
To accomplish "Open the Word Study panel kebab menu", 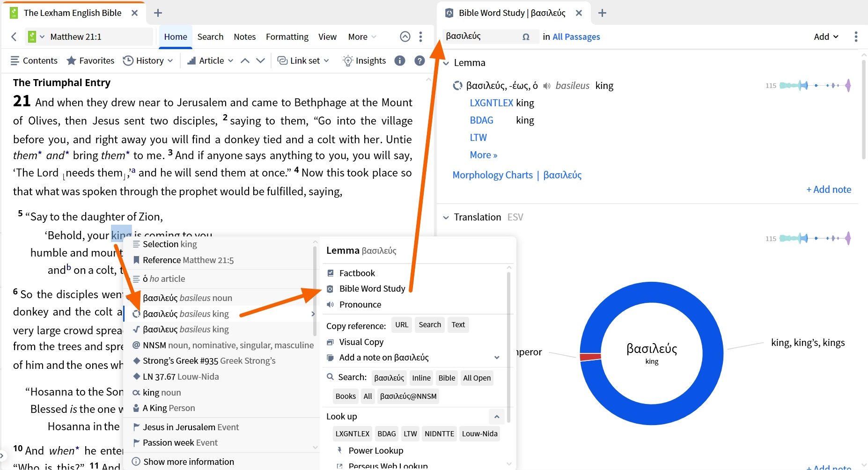I will pos(856,37).
